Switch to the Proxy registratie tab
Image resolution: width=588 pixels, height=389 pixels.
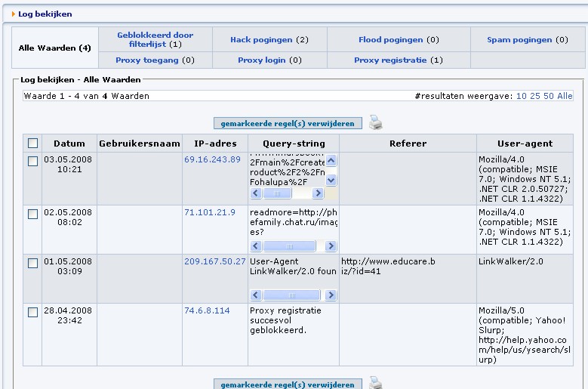point(390,60)
